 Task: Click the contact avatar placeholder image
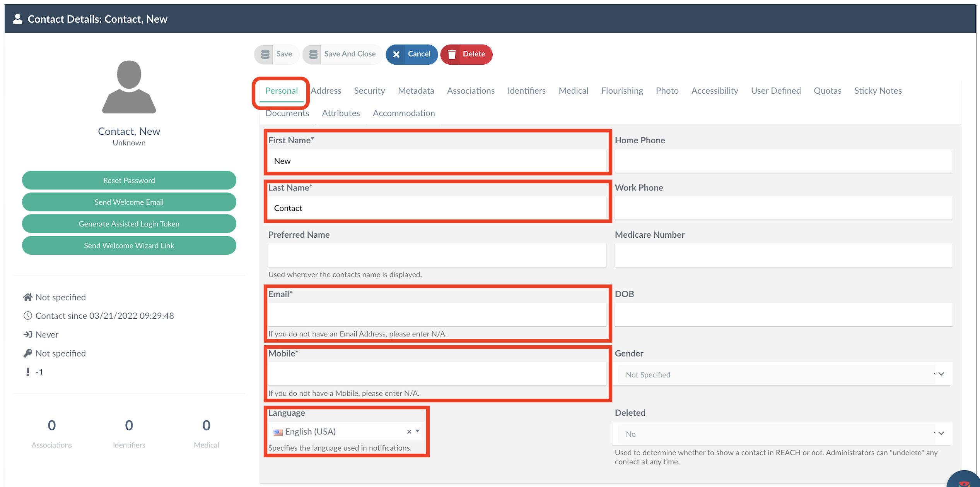129,87
